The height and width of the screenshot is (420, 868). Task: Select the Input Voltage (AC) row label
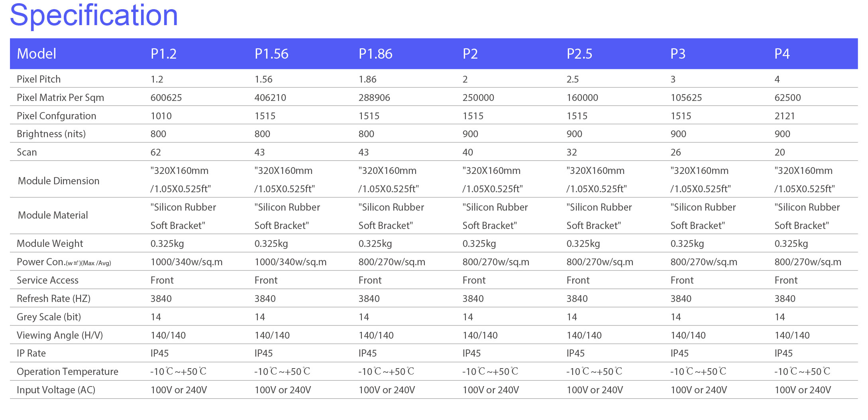(56, 390)
